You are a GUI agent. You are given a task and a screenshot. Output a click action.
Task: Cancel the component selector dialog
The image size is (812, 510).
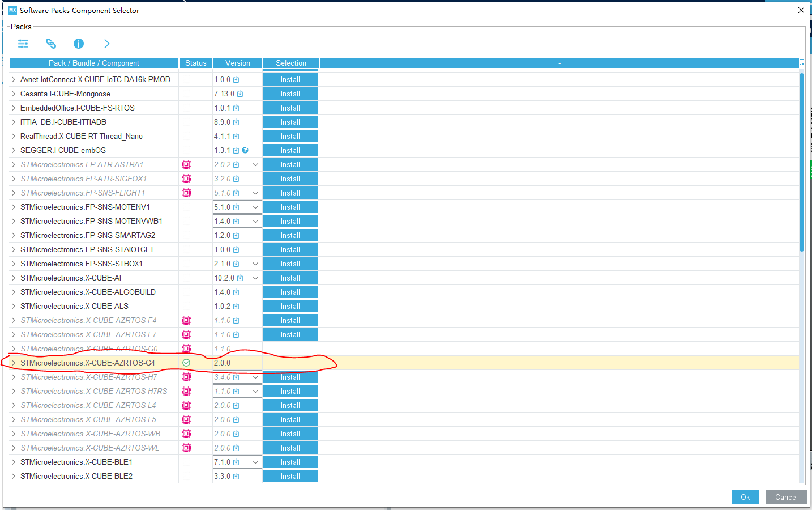(787, 497)
